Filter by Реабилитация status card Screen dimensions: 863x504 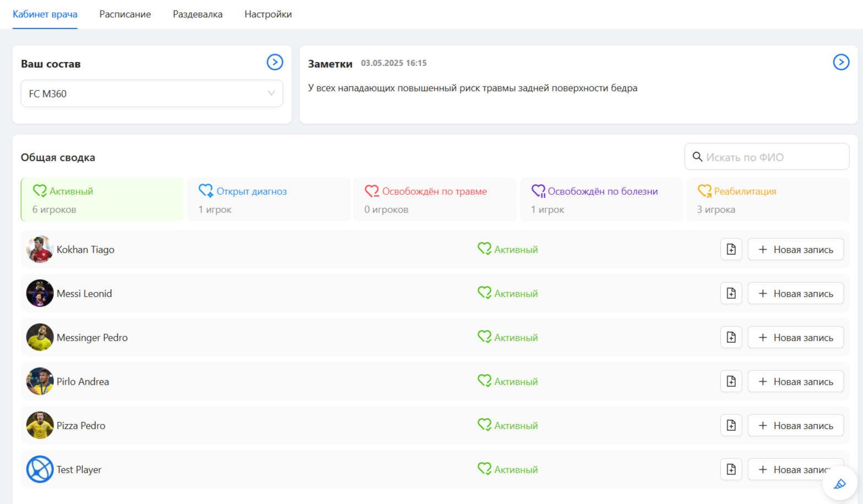coord(767,200)
